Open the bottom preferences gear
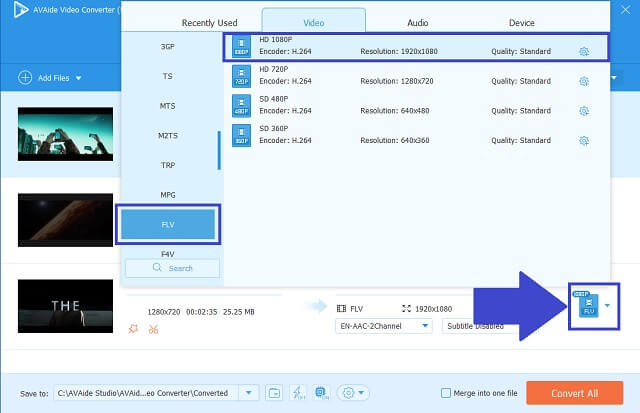The height and width of the screenshot is (413, 640). [348, 393]
